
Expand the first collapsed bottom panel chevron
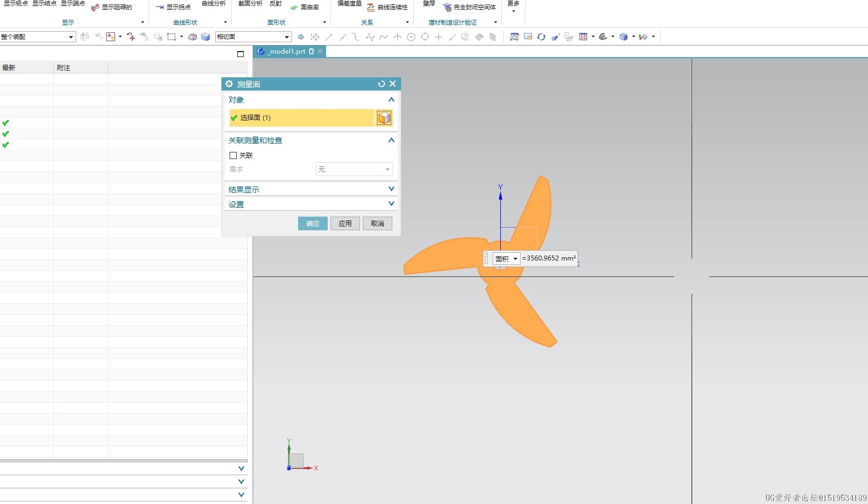click(241, 469)
